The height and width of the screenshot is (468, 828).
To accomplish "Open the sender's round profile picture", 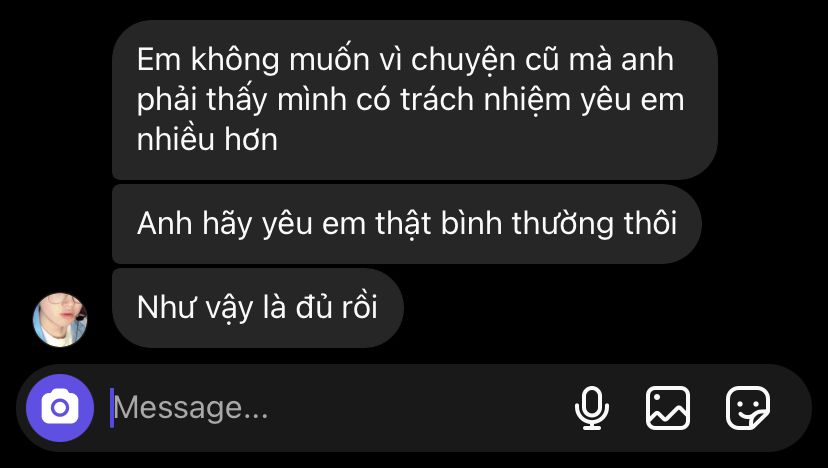I will [x=60, y=320].
